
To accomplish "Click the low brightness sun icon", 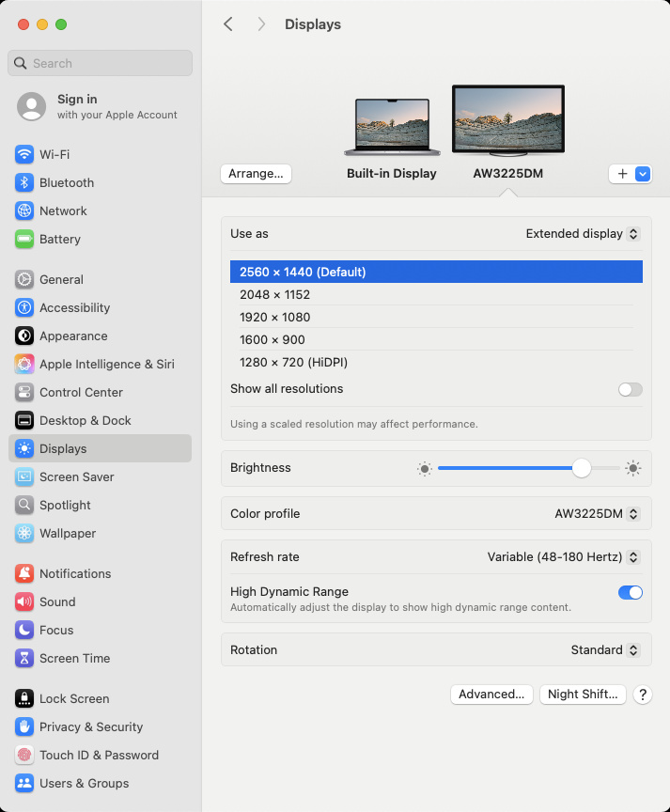I will point(425,469).
